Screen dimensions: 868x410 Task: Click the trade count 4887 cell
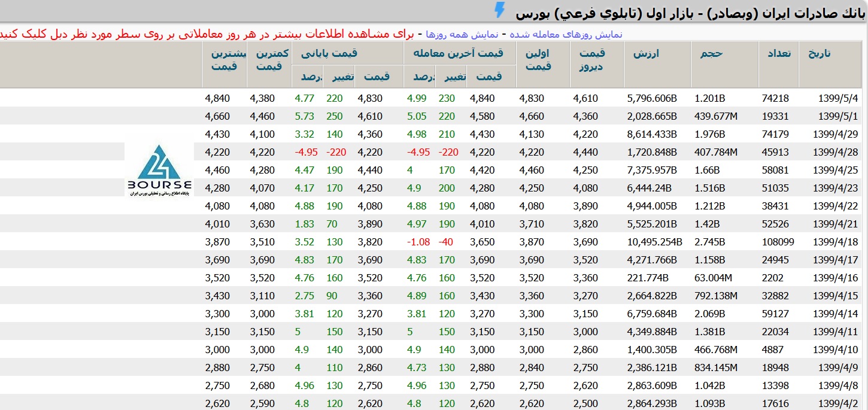click(x=773, y=350)
